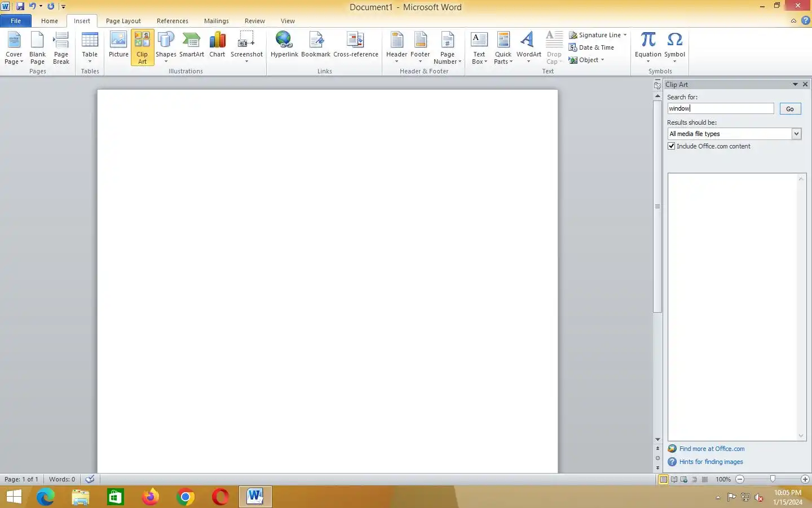
Task: Switch to Outline view
Action: click(694, 479)
